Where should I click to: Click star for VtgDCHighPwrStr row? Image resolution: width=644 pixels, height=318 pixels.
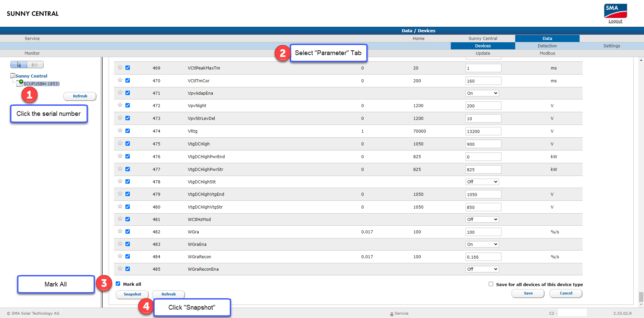pyautogui.click(x=120, y=169)
